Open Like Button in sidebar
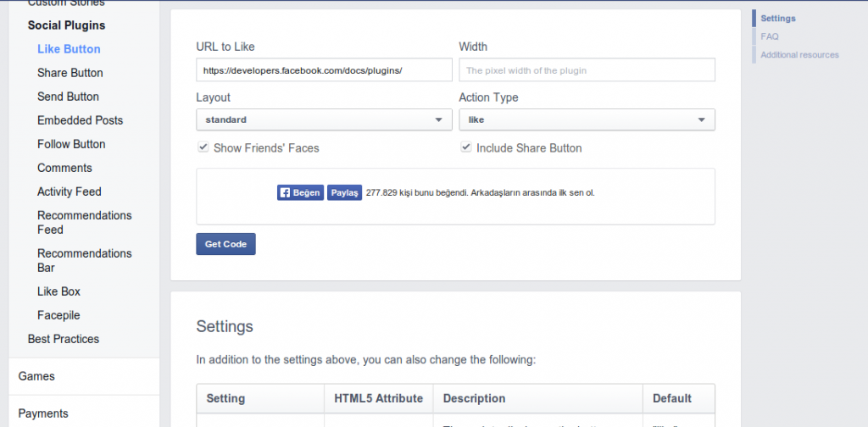 [x=69, y=49]
